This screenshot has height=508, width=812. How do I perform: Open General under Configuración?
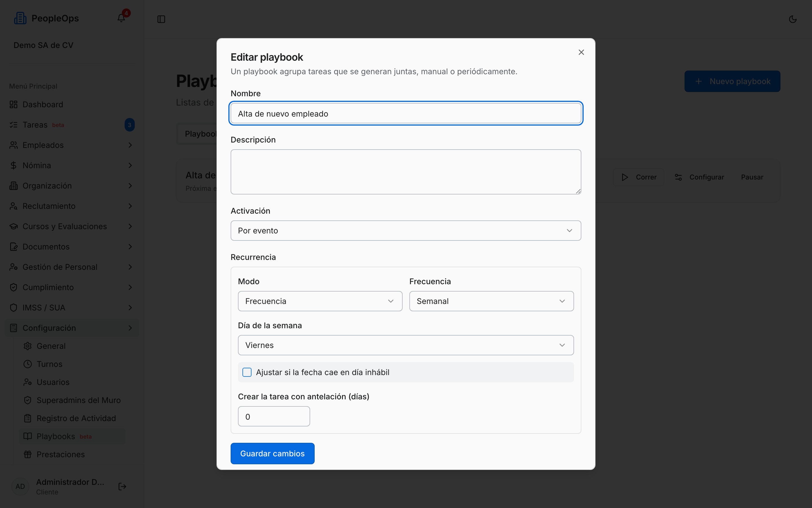[72, 346]
